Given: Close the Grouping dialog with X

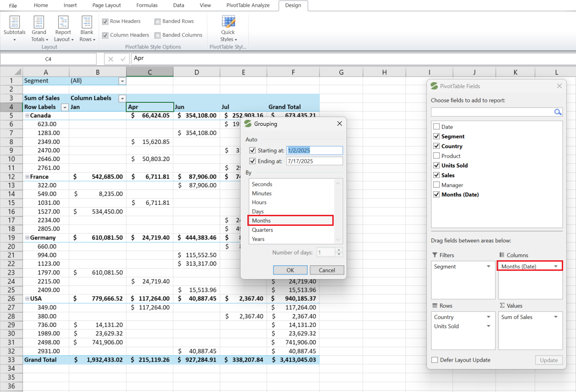Looking at the screenshot, I should coord(340,123).
